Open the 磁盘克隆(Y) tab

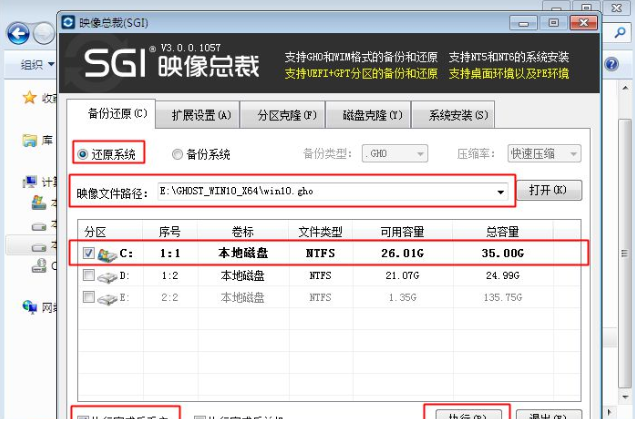point(372,115)
